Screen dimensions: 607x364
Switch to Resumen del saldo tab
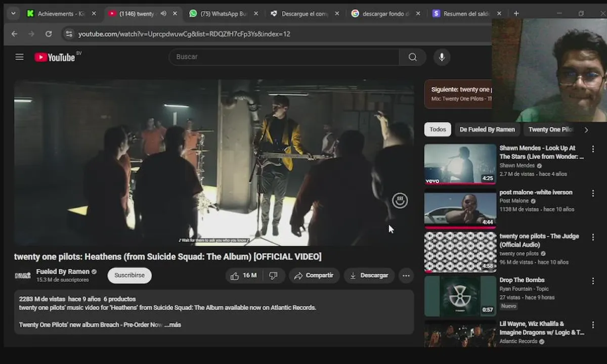(x=465, y=14)
